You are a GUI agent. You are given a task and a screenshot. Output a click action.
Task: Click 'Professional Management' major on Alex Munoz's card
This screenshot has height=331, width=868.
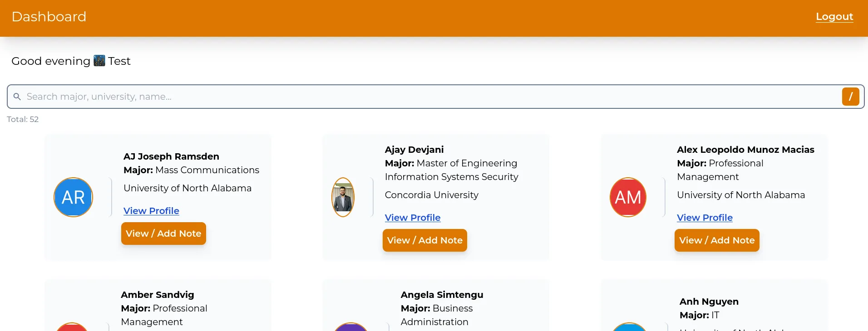720,170
